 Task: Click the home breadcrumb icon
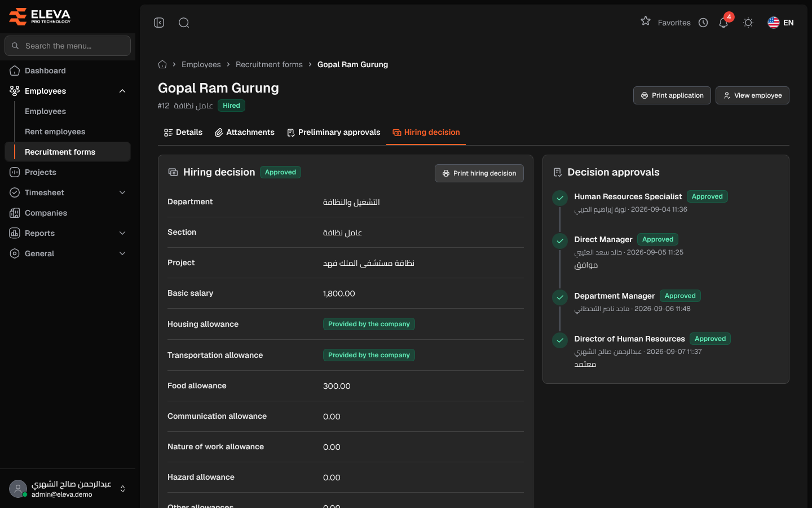[162, 64]
